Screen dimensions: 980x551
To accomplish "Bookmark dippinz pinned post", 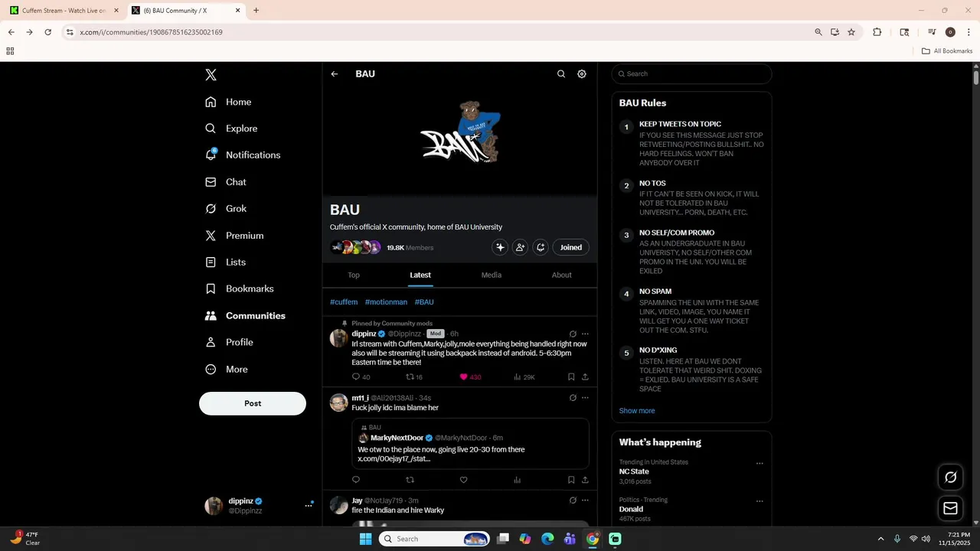I will coord(571,377).
